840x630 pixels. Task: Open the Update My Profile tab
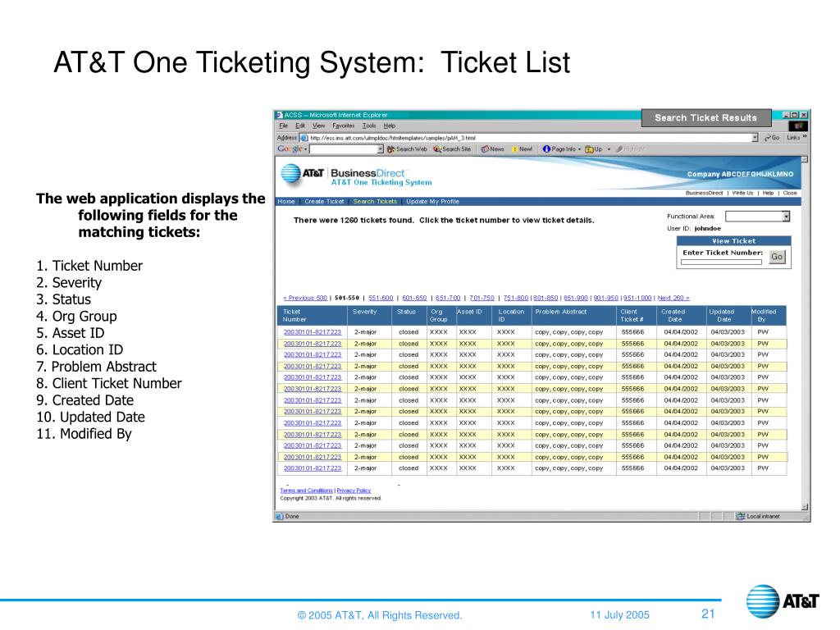click(x=432, y=202)
